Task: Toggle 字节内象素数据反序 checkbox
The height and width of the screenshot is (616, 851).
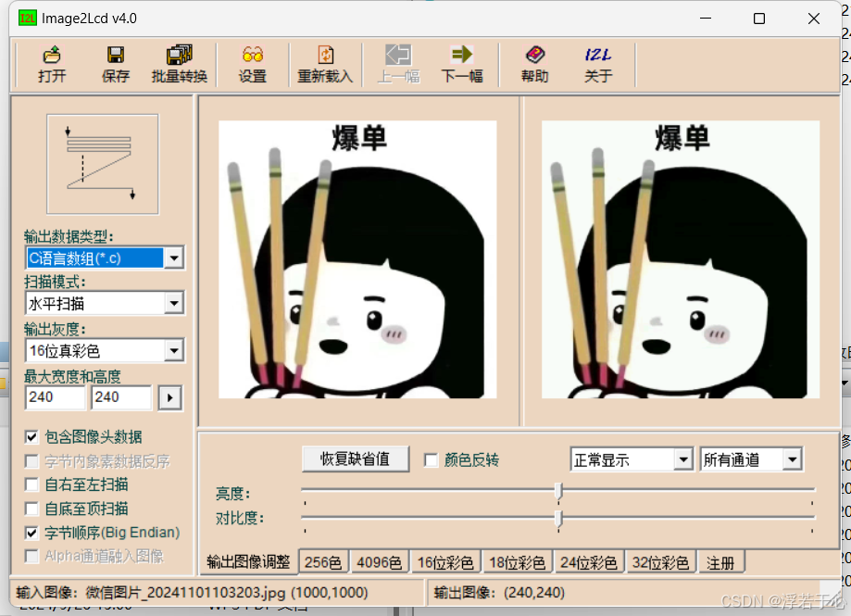Action: [31, 461]
